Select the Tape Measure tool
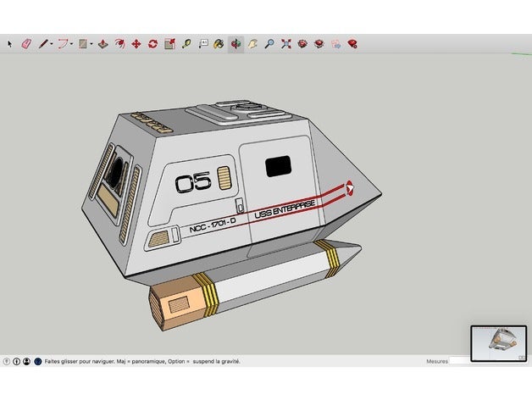Viewport: 532px width, 400px height. point(186,44)
